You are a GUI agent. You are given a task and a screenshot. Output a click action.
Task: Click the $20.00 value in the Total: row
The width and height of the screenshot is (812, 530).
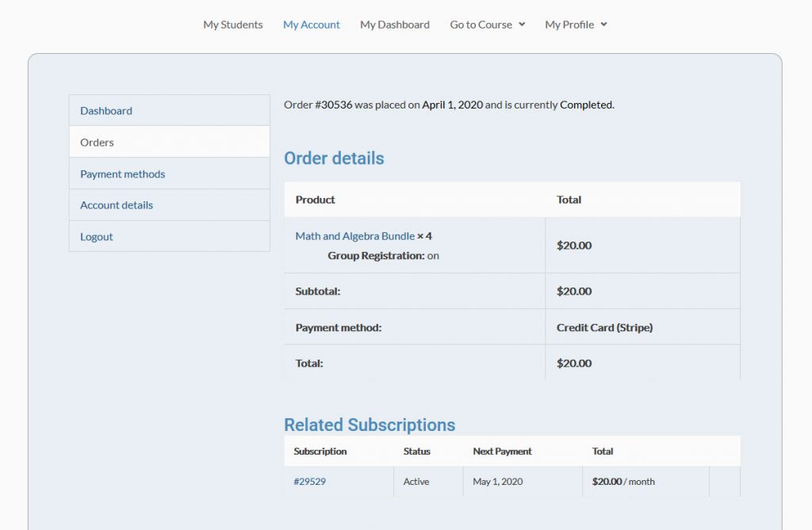[574, 364]
